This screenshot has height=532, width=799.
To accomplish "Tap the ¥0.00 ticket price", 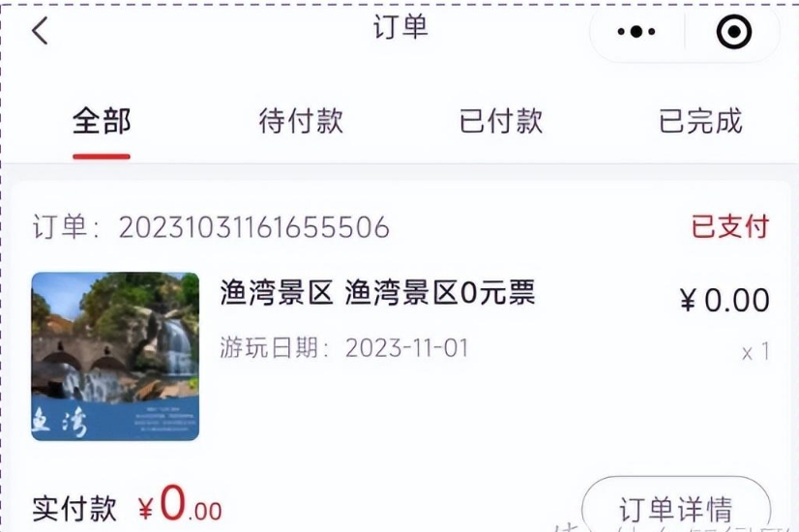I will tap(725, 300).
